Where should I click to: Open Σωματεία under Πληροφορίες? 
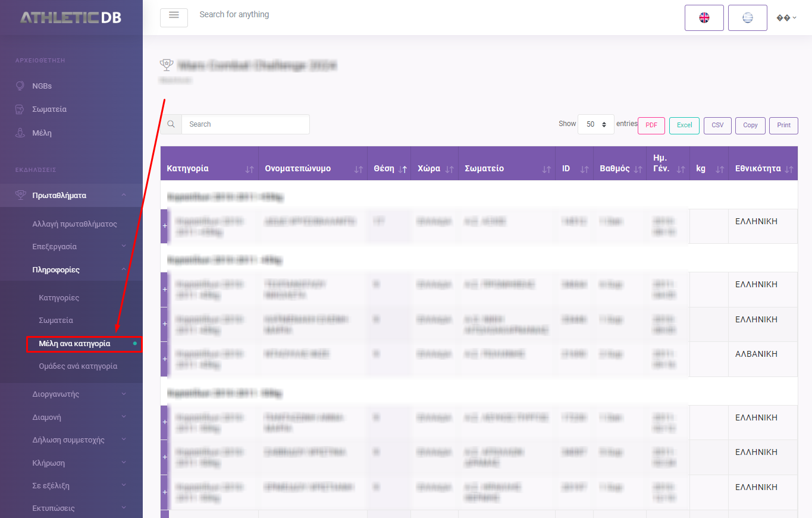56,320
